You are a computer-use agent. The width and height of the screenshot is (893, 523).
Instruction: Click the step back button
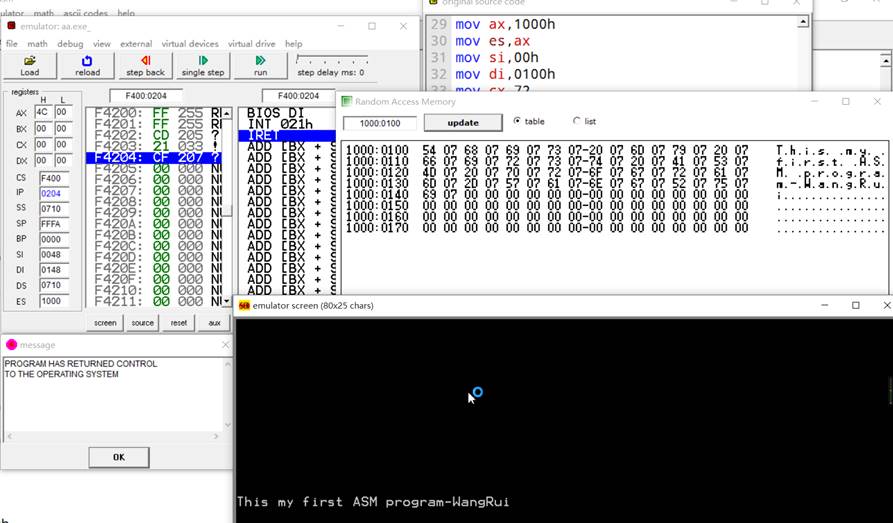pyautogui.click(x=145, y=66)
